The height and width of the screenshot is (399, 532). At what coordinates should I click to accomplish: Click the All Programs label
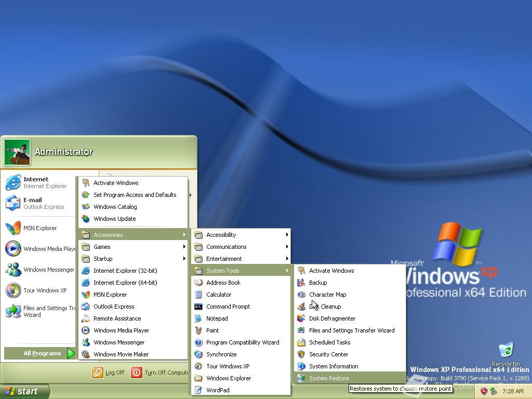point(42,353)
